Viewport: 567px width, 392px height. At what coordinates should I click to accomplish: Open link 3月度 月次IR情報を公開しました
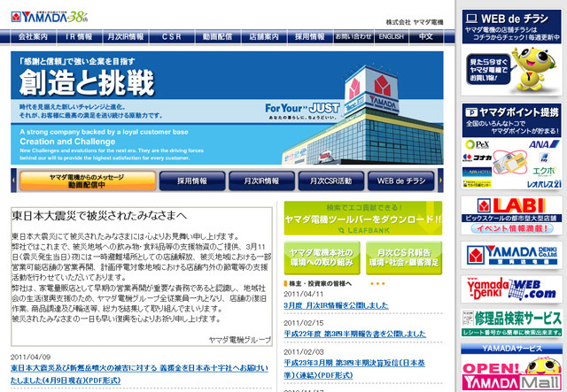336,305
